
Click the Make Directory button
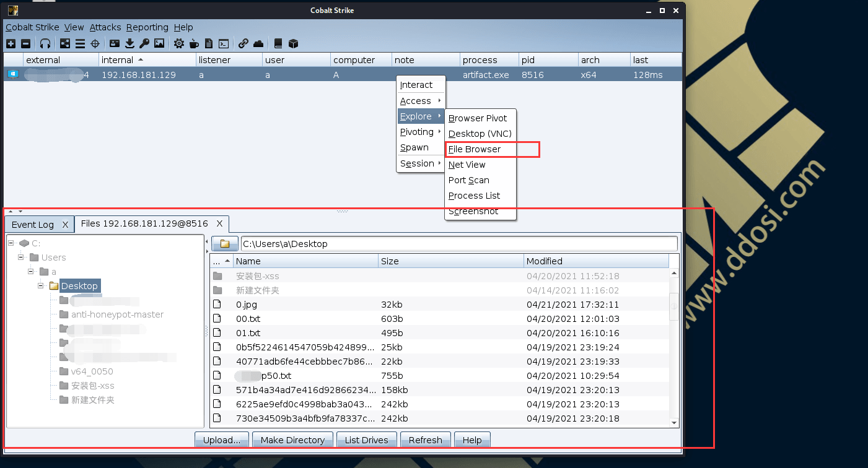tap(292, 440)
